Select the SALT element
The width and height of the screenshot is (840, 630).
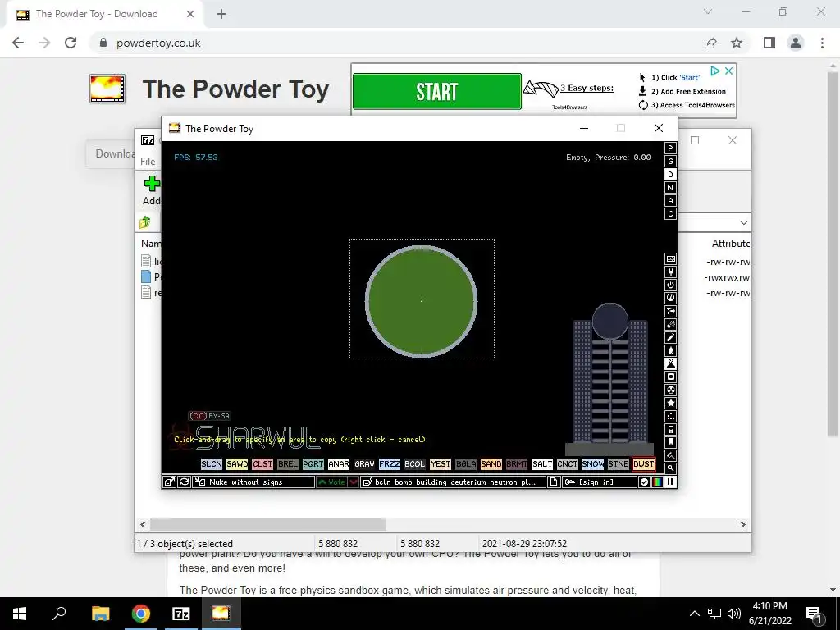pyautogui.click(x=542, y=464)
